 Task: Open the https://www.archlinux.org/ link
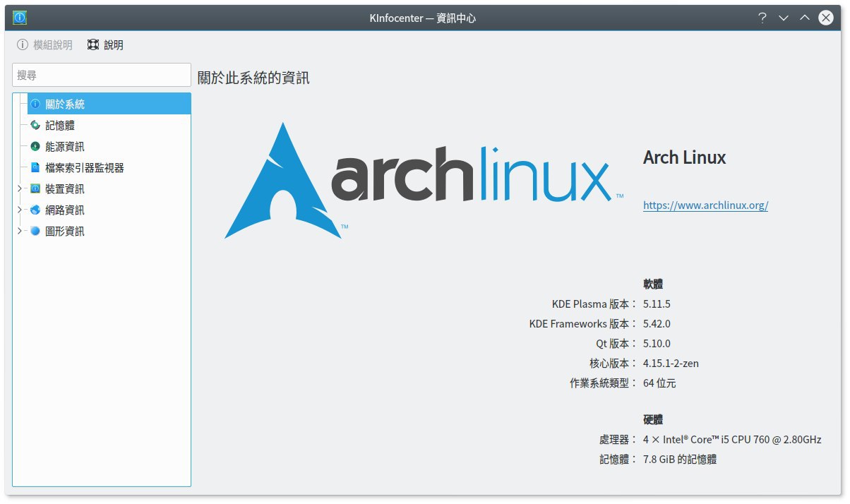(x=705, y=205)
